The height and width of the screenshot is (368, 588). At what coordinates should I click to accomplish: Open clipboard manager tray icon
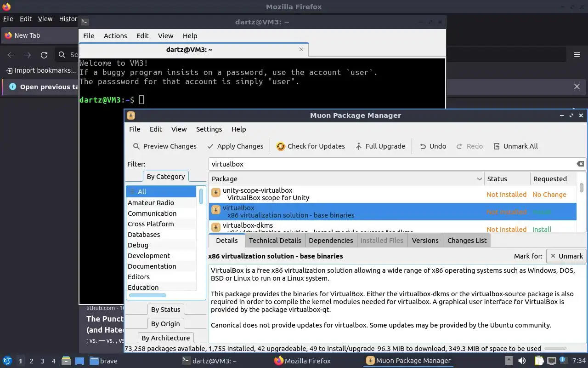(539, 361)
